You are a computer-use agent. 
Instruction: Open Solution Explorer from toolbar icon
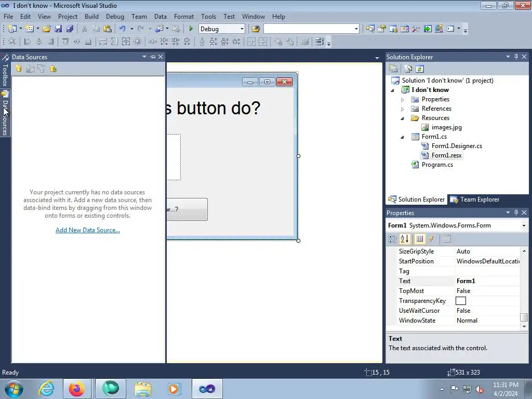click(370, 29)
